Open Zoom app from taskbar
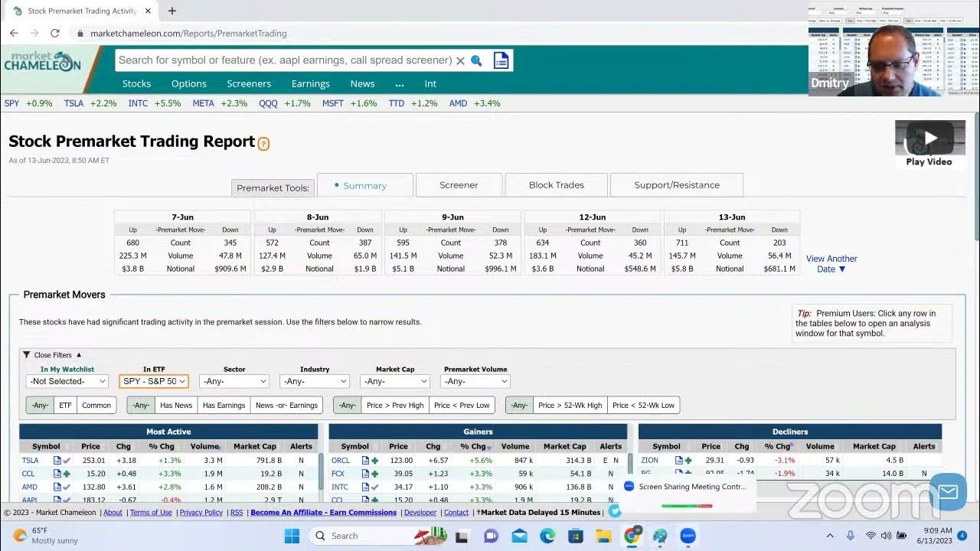Viewport: 980px width, 551px height. [x=688, y=536]
